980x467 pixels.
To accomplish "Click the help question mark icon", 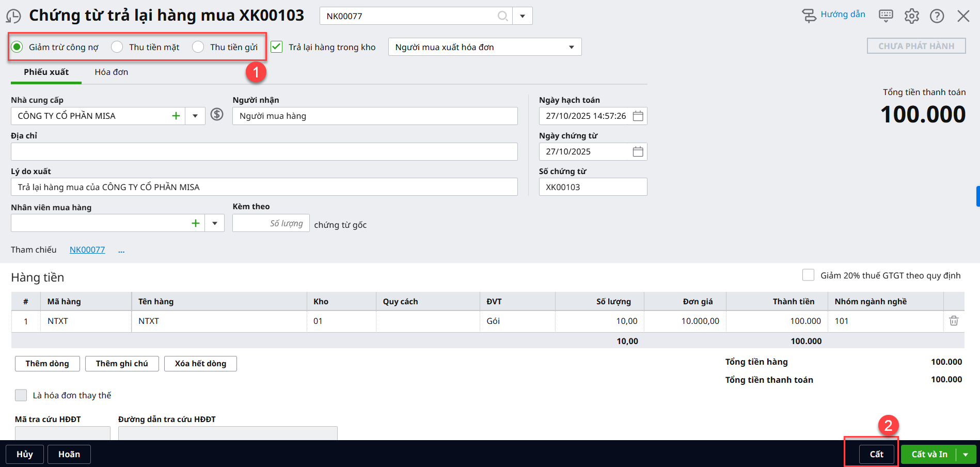I will pyautogui.click(x=937, y=16).
